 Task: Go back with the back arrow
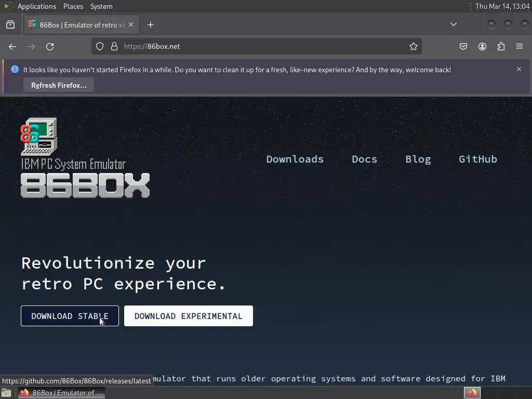12,46
